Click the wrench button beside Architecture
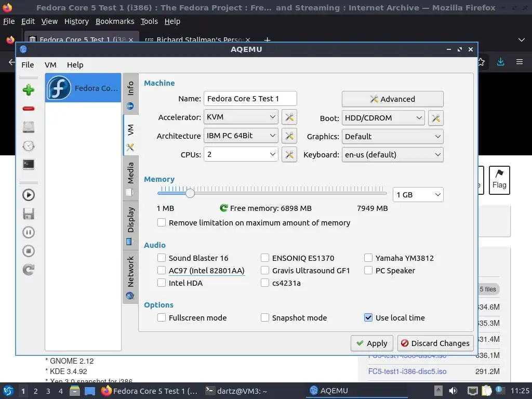 point(289,136)
